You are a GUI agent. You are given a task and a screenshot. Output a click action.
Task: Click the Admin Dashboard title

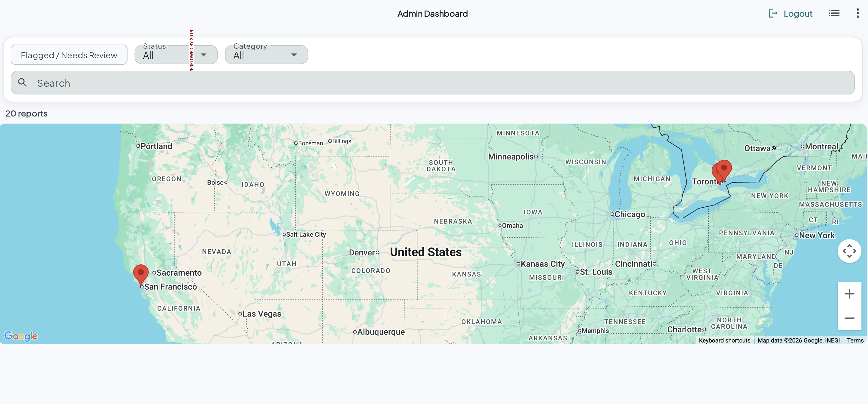pyautogui.click(x=432, y=14)
